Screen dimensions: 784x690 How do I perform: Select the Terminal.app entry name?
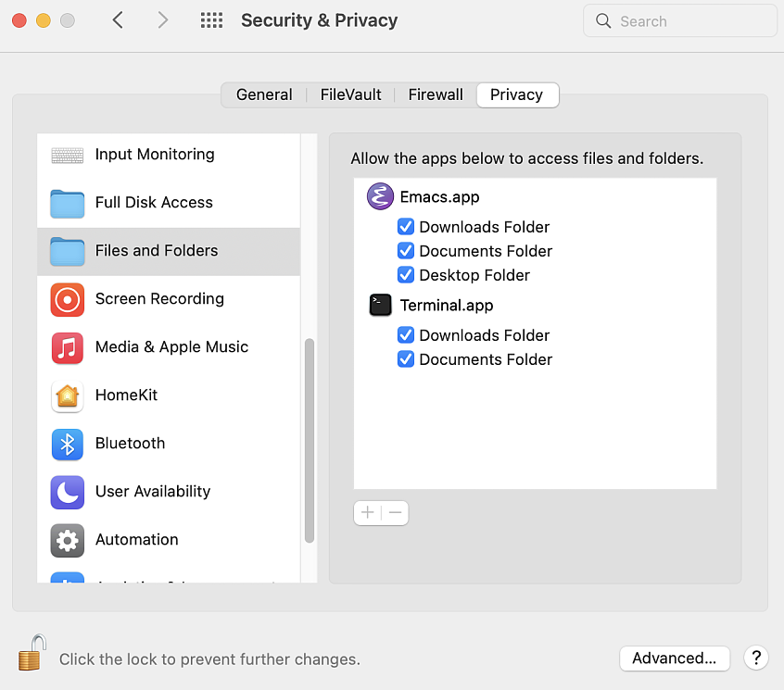(447, 306)
